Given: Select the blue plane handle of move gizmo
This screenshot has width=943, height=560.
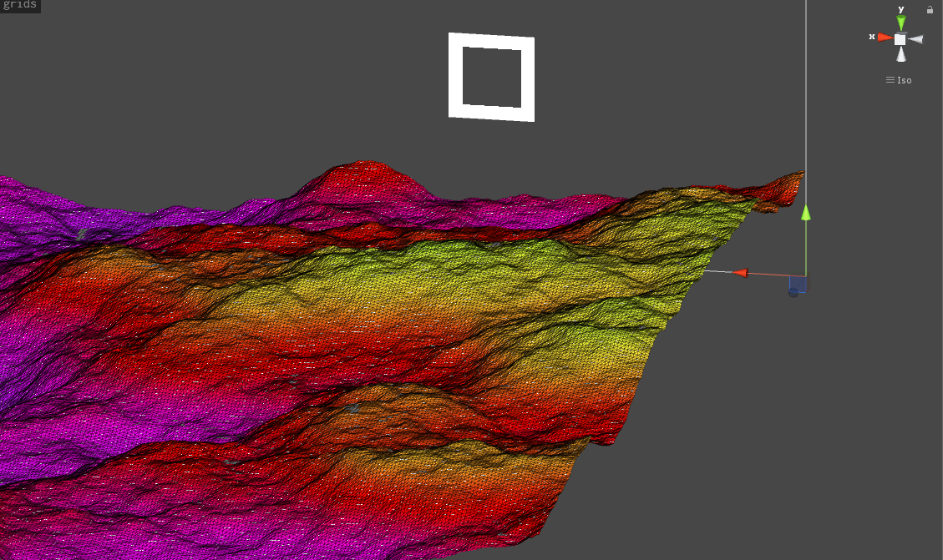Looking at the screenshot, I should [798, 285].
